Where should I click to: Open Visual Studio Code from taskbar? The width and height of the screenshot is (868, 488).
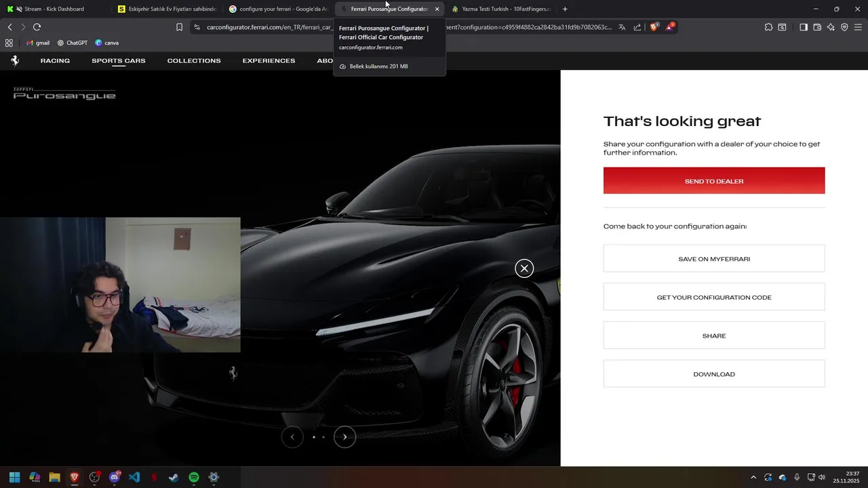pyautogui.click(x=134, y=477)
